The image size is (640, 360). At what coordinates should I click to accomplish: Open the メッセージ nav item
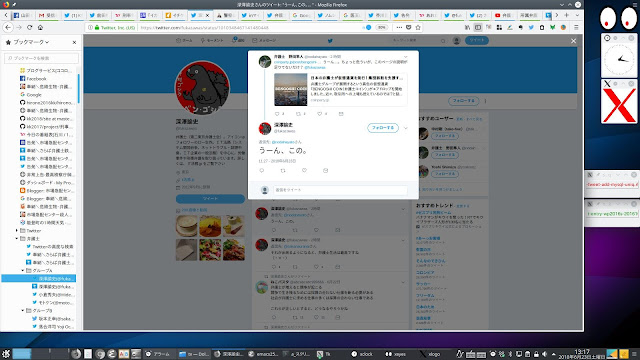(x=264, y=40)
